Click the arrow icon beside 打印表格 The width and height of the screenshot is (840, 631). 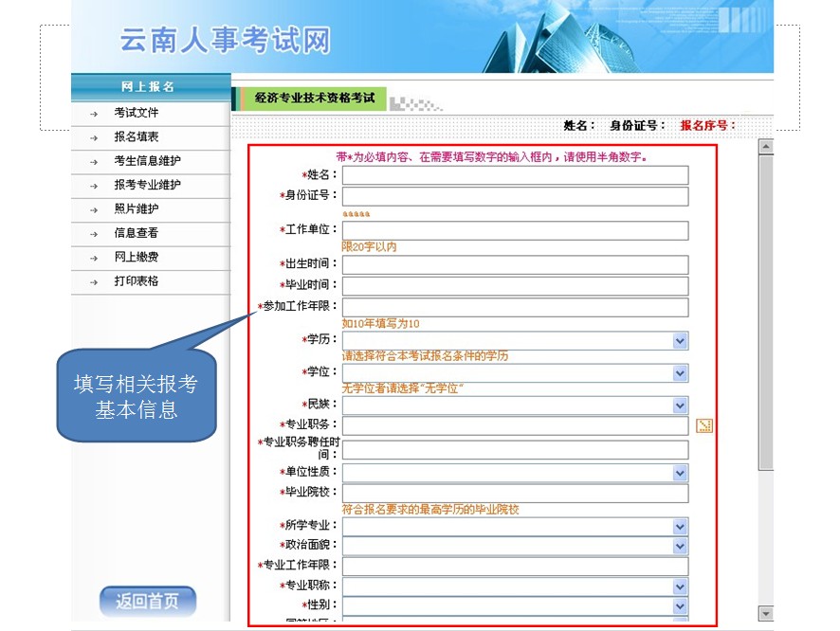[92, 279]
